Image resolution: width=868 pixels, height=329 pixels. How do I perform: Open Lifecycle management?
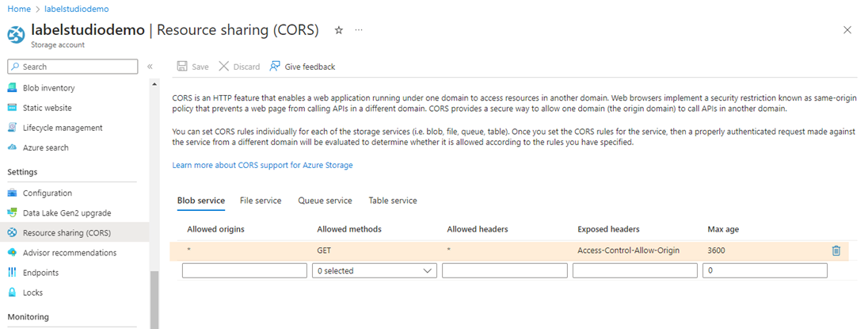(63, 128)
